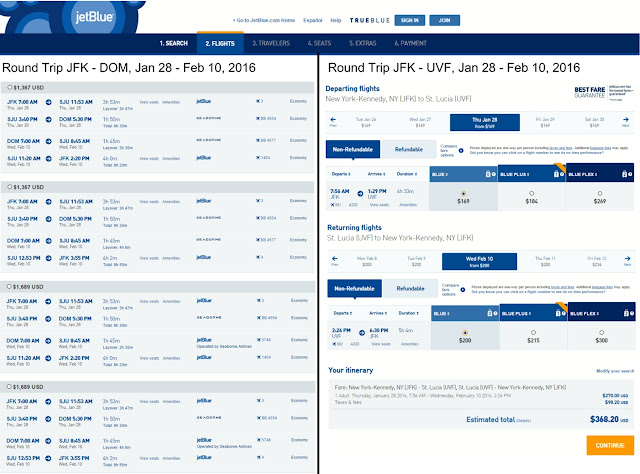Select the $215 Blue Plus returning fare
The width and height of the screenshot is (640, 474).
click(x=533, y=333)
